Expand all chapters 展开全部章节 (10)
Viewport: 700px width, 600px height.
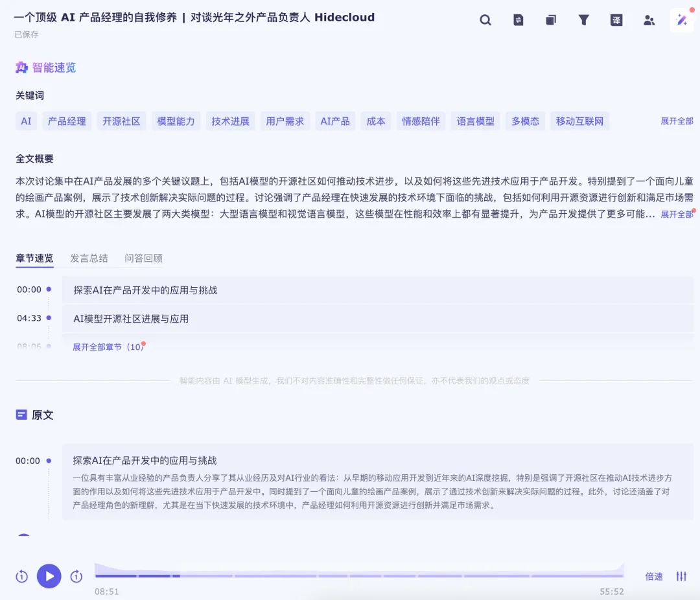(x=108, y=347)
